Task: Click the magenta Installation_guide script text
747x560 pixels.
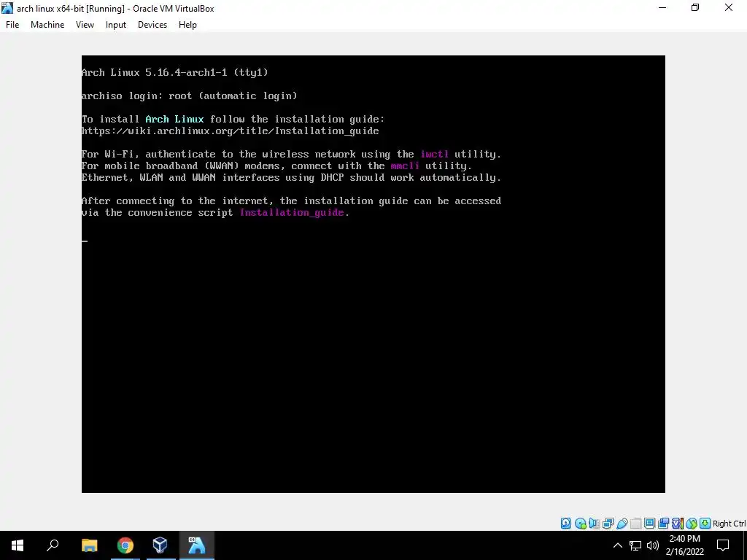Action: [x=292, y=212]
